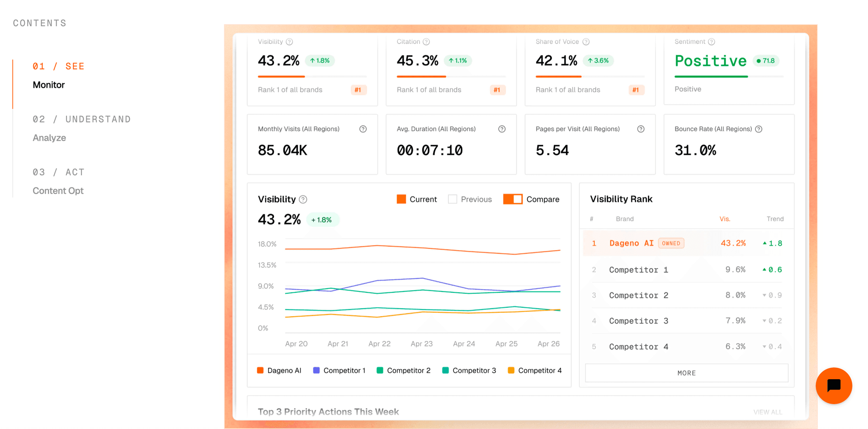The image size is (868, 429).
Task: Click the Competitor 3 rank row
Action: 687,321
